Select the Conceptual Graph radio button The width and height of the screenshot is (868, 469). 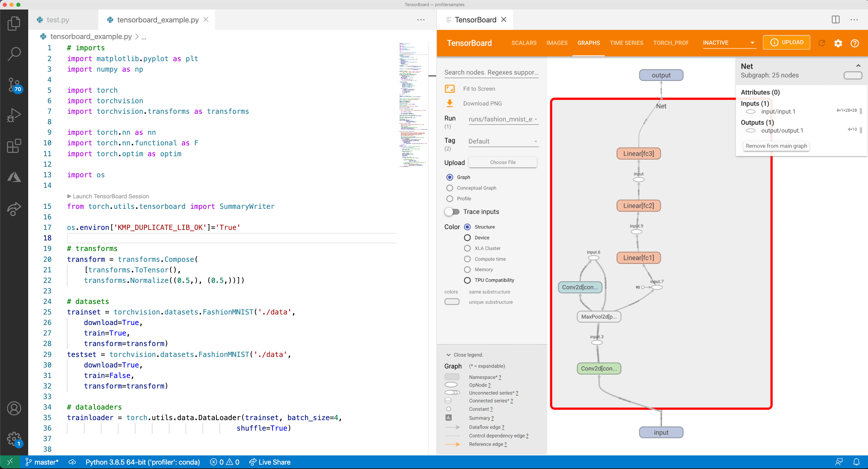449,188
